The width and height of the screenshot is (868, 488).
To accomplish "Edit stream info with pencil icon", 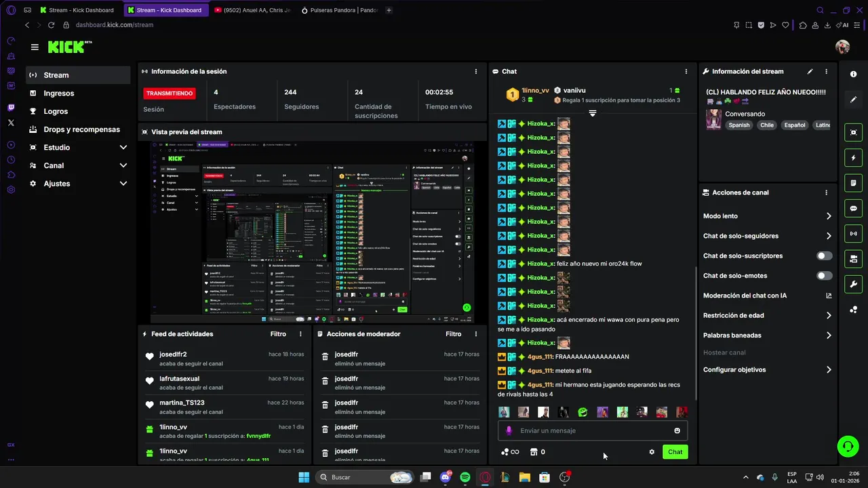I will click(x=810, y=71).
